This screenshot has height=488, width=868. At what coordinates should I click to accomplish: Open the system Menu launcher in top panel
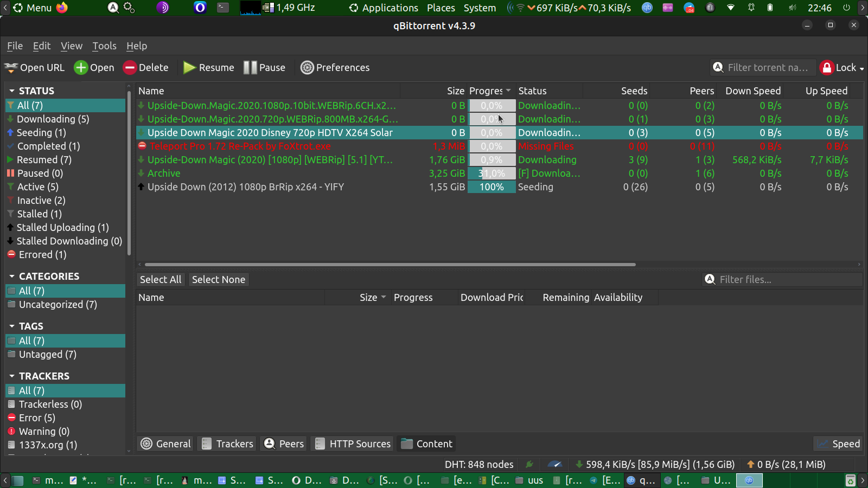(x=33, y=8)
